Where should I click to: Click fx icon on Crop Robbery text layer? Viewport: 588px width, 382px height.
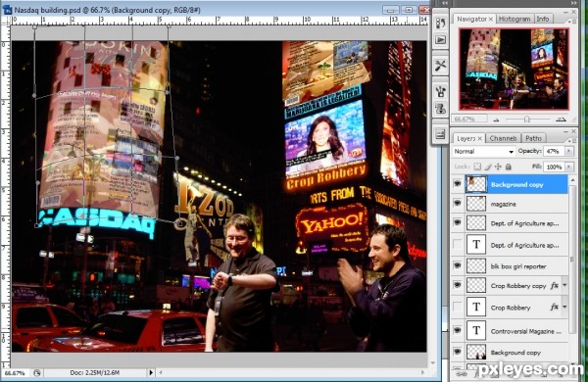pos(555,307)
